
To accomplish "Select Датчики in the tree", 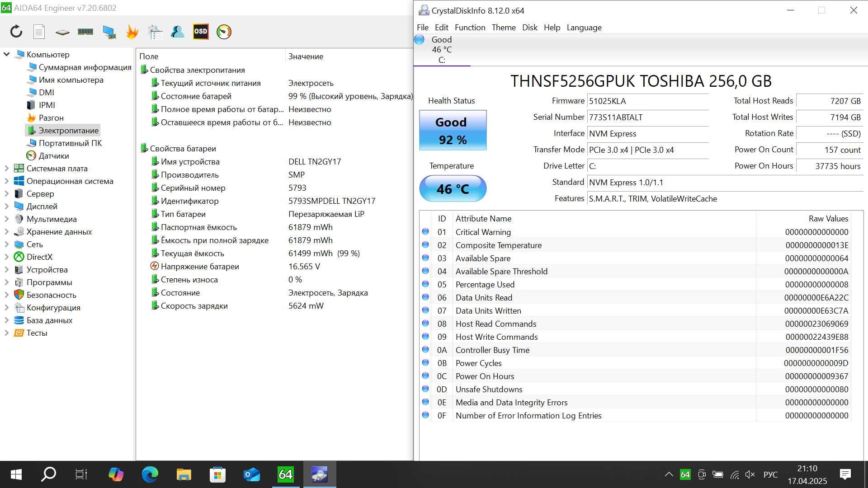I will (54, 155).
